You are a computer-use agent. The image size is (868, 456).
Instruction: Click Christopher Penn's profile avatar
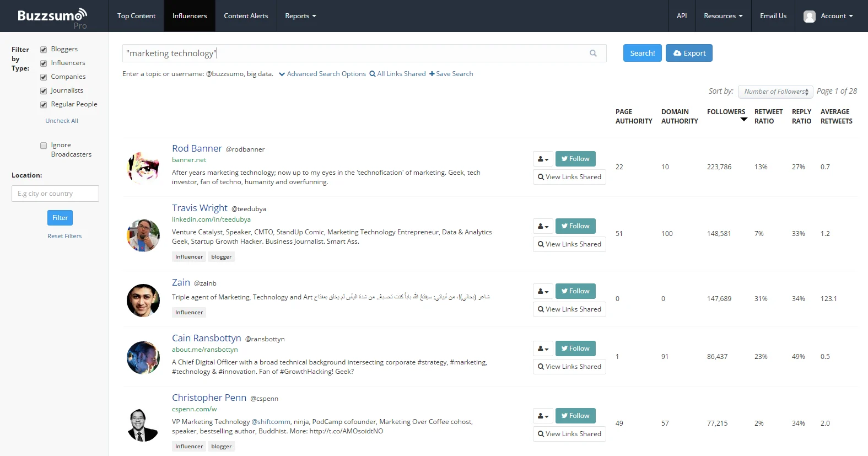click(x=143, y=425)
